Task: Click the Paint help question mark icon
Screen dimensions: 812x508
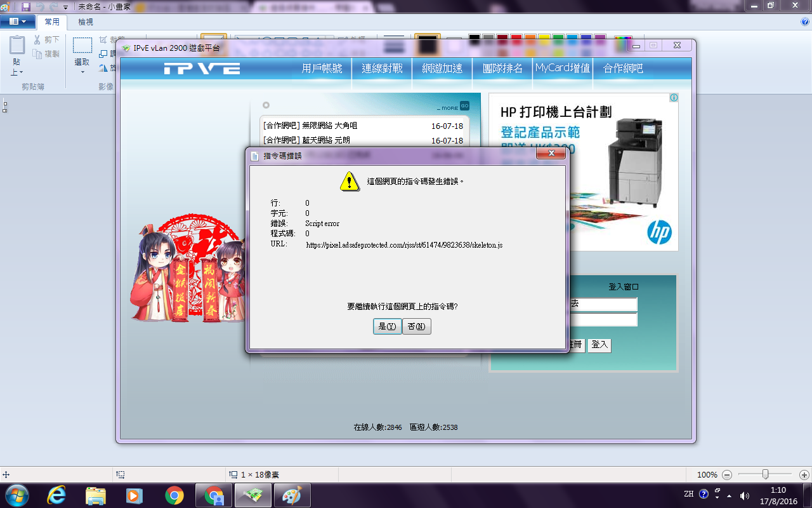Action: [x=804, y=22]
